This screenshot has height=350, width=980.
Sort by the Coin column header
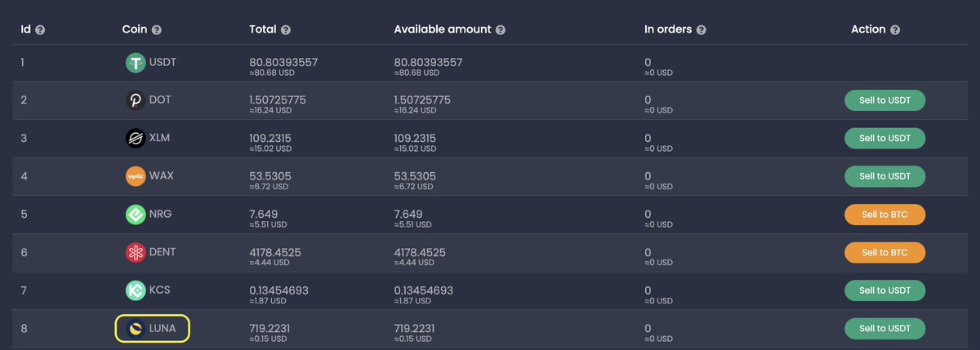[x=135, y=29]
